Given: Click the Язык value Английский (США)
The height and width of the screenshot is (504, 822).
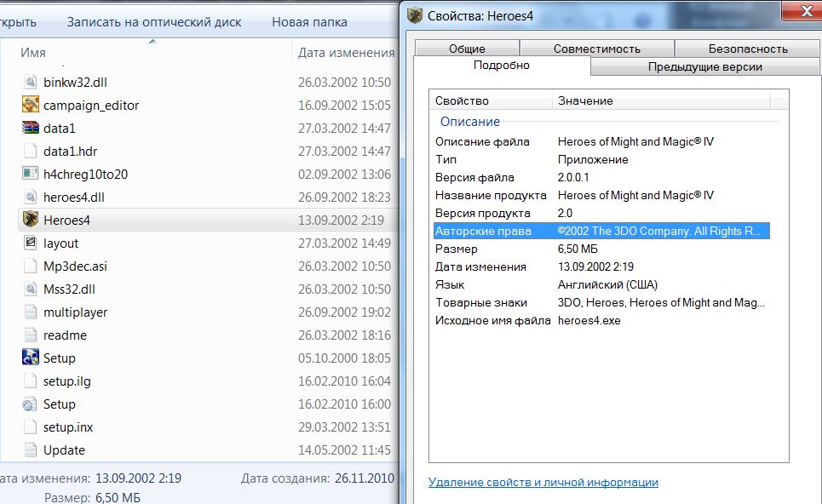Looking at the screenshot, I should [x=607, y=284].
